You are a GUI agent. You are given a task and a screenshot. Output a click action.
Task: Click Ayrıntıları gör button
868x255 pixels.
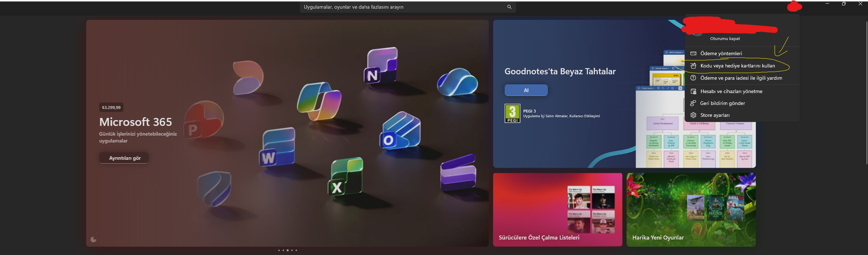click(x=124, y=158)
